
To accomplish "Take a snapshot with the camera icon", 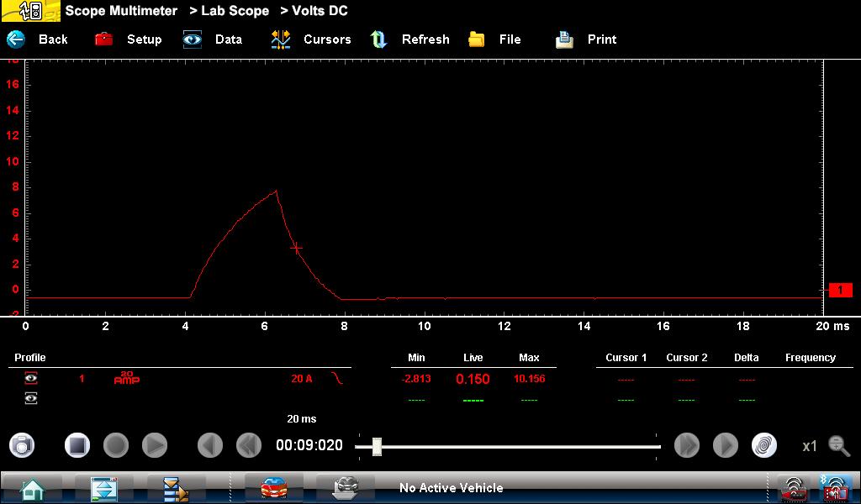I will pos(23,445).
